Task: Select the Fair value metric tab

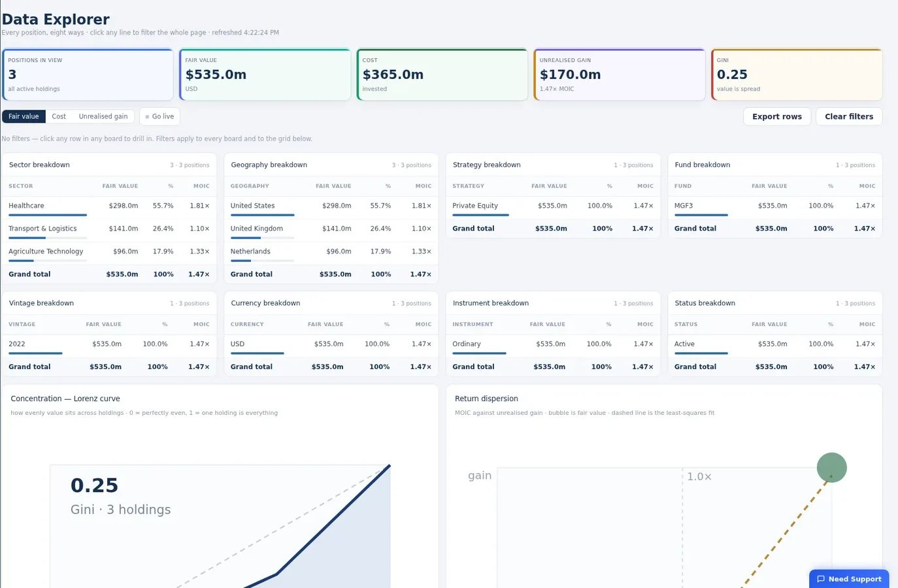Action: pos(24,116)
